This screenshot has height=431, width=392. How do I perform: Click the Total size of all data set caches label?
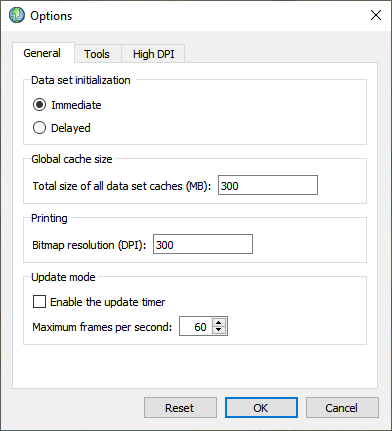122,186
